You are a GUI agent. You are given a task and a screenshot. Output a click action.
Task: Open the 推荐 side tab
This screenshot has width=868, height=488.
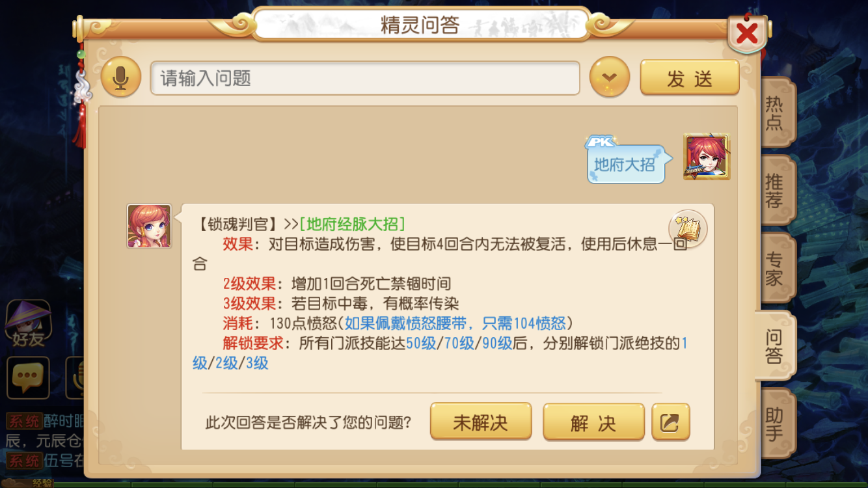(775, 190)
